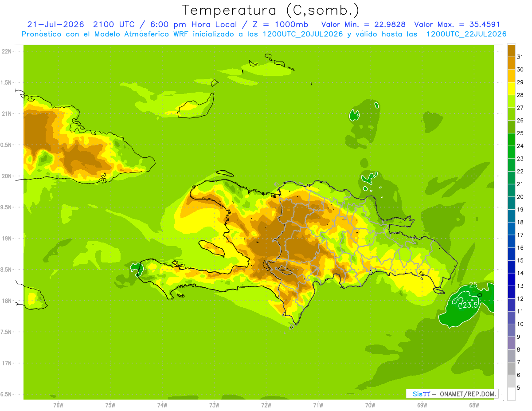Click the "18N" latitude label

tap(6, 301)
